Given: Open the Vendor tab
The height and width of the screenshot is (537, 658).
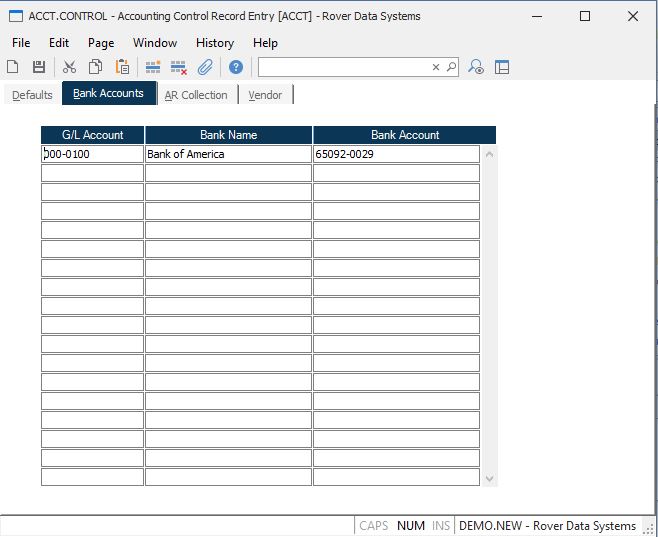Looking at the screenshot, I should pos(265,95).
